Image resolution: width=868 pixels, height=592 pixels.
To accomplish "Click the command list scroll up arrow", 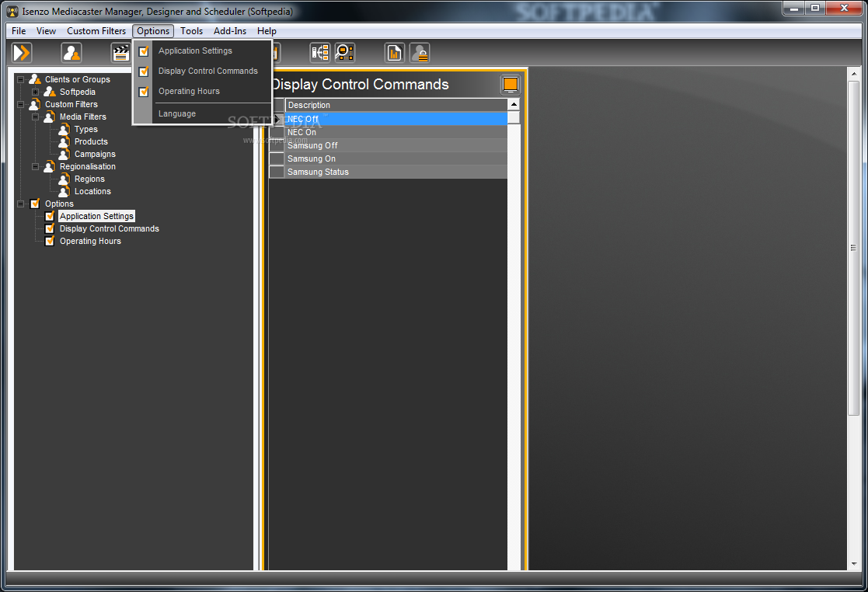I will [x=514, y=105].
